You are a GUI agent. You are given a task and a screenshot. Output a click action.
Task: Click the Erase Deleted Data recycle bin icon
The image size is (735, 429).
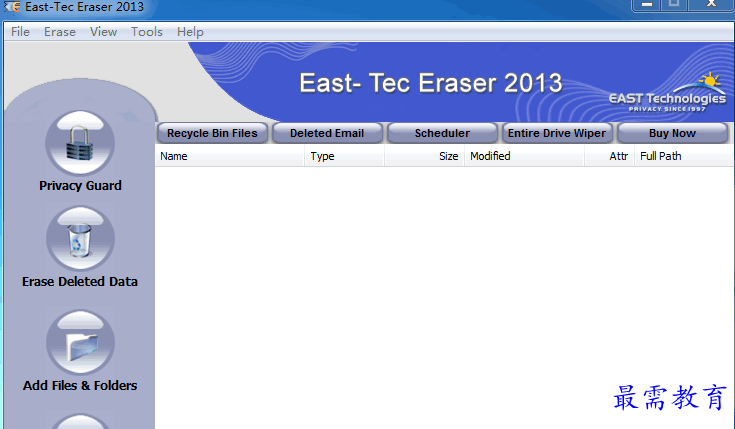[x=80, y=239]
